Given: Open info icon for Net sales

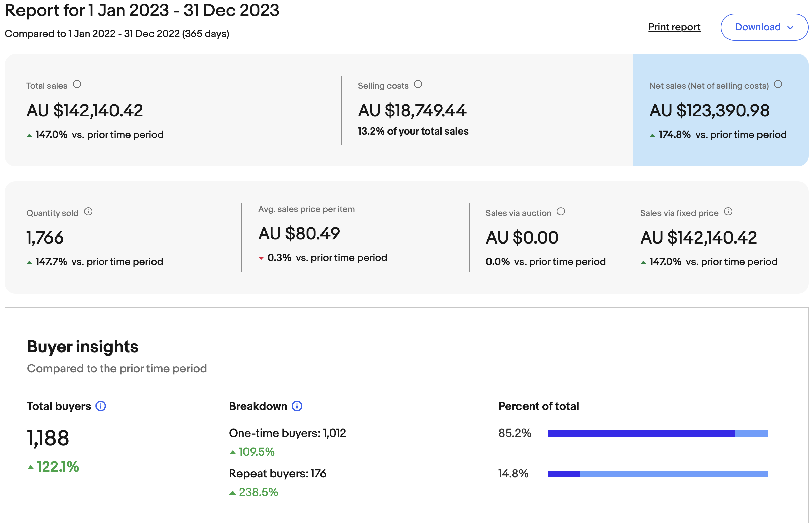Looking at the screenshot, I should [x=778, y=84].
